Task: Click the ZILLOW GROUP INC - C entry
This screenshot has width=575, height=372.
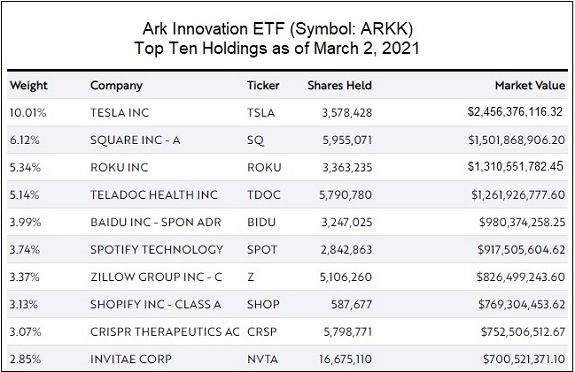Action: click(156, 277)
